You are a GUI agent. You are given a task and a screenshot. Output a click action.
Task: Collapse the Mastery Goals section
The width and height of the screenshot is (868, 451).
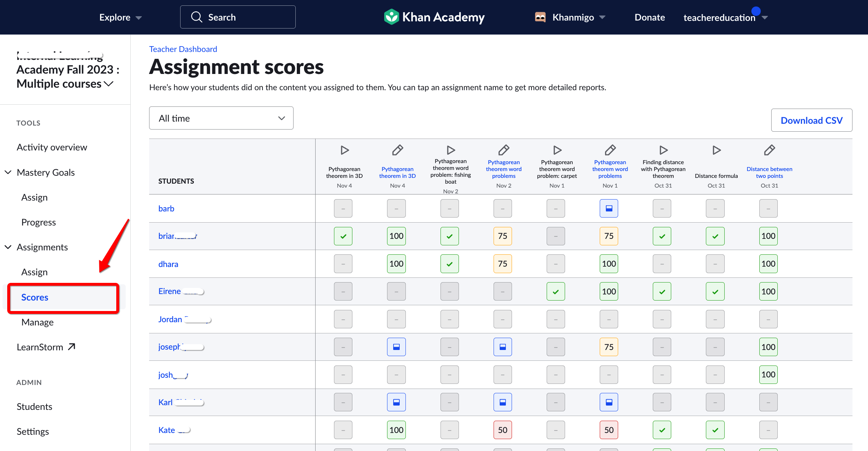coord(8,172)
